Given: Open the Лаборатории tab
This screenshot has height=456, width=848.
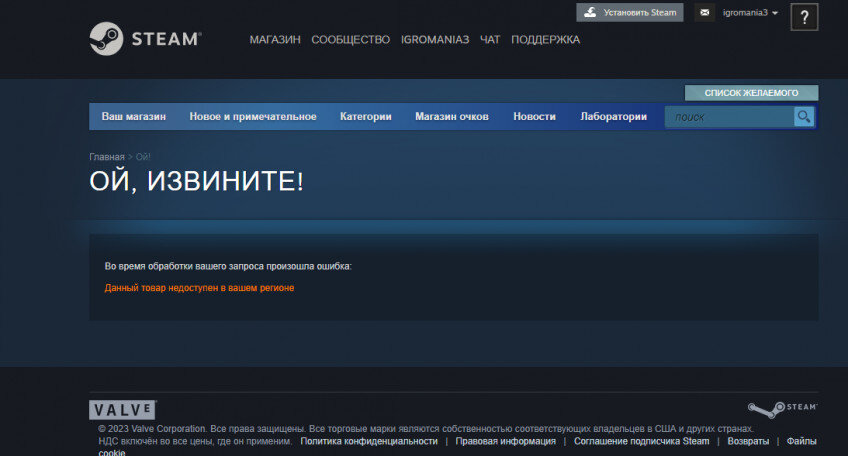Looking at the screenshot, I should pyautogui.click(x=613, y=116).
